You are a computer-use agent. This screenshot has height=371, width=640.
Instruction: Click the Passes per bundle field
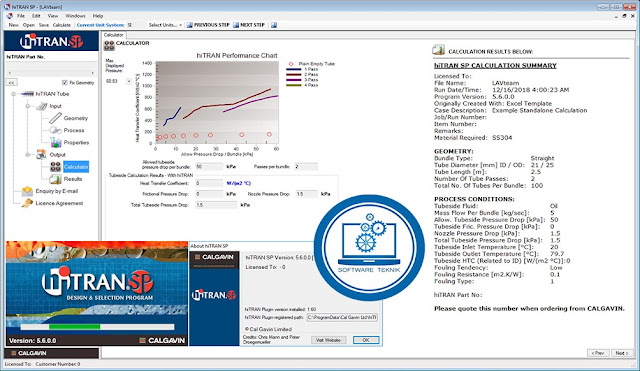[306, 167]
